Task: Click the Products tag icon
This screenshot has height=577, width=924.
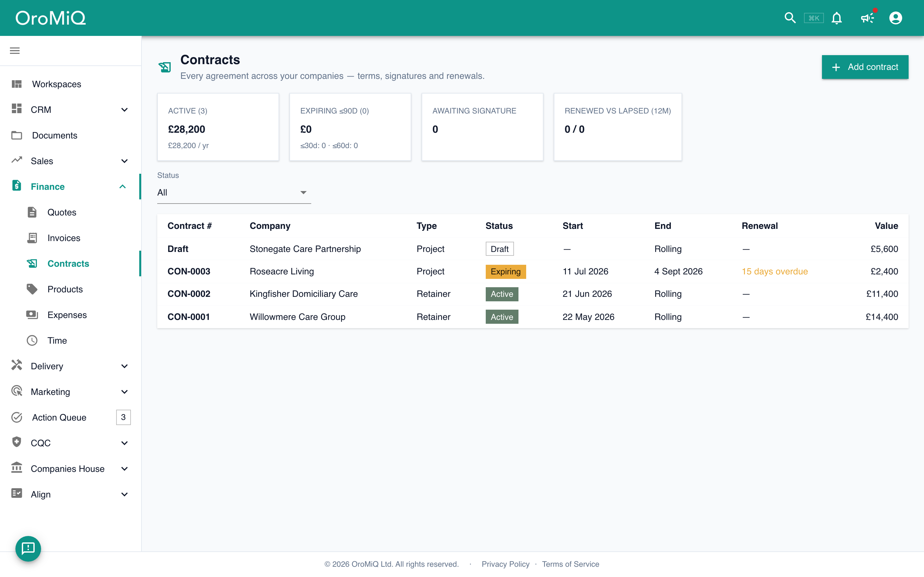Action: (x=32, y=289)
